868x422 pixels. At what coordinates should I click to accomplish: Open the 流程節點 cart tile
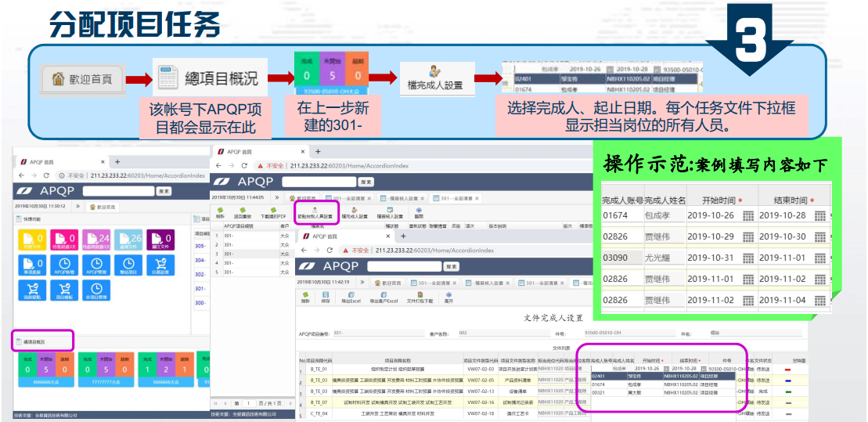point(31,290)
